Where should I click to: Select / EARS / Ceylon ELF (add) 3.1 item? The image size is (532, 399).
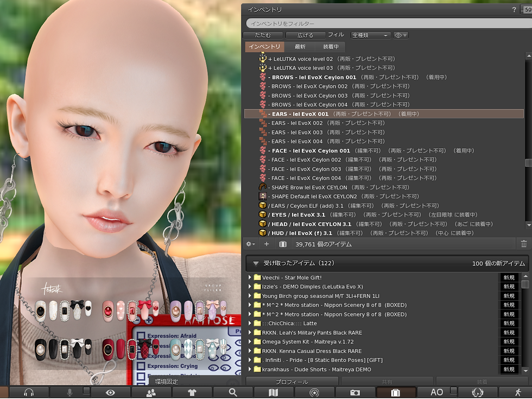(384, 206)
